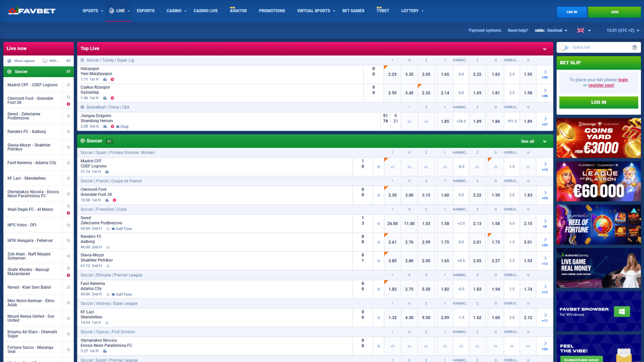Select odds 2.29 for Hatayspor win
Screen dimensions: 644x362
[392, 74]
